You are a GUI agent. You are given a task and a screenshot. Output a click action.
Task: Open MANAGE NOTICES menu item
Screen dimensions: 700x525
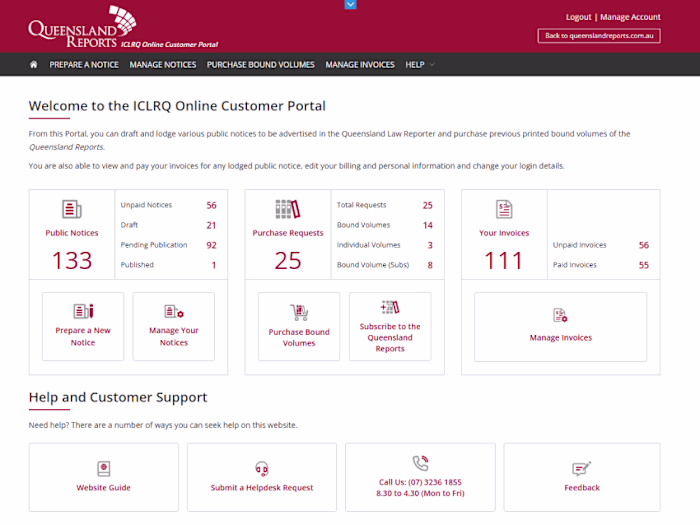click(x=162, y=65)
